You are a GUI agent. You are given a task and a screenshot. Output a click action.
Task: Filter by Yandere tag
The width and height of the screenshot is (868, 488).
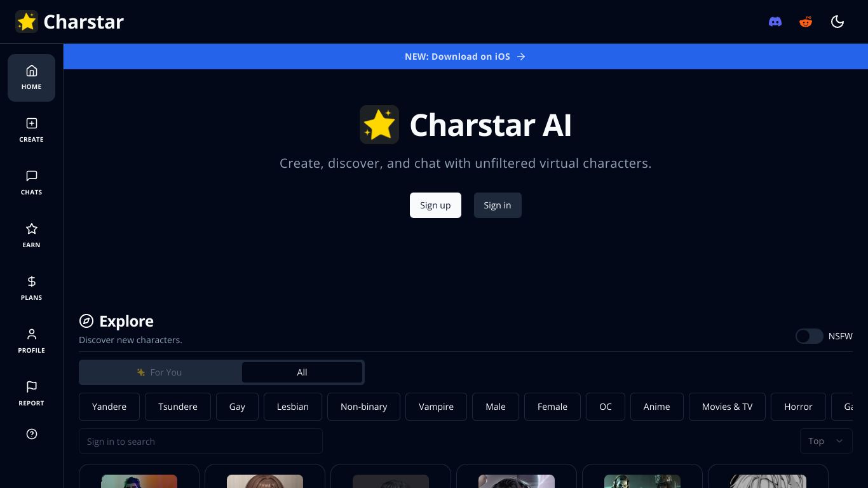(x=109, y=407)
